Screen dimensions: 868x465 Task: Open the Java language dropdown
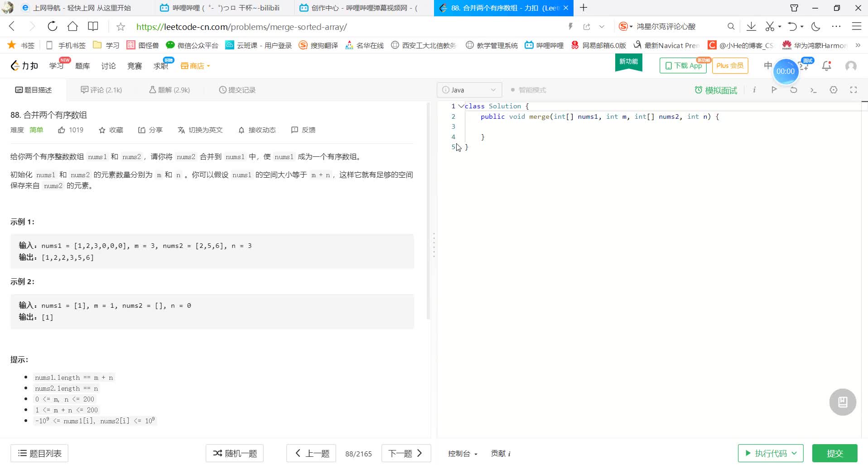pos(469,90)
